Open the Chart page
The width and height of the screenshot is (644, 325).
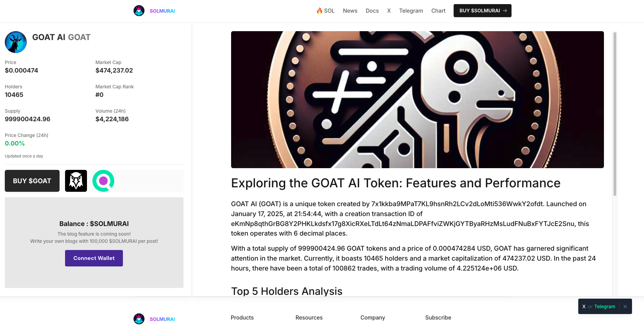click(x=438, y=11)
